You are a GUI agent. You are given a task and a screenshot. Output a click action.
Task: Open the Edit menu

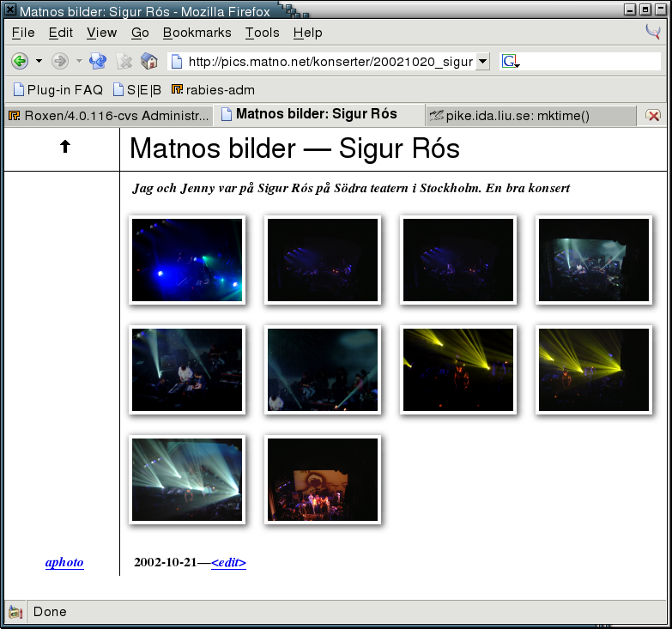click(x=60, y=33)
